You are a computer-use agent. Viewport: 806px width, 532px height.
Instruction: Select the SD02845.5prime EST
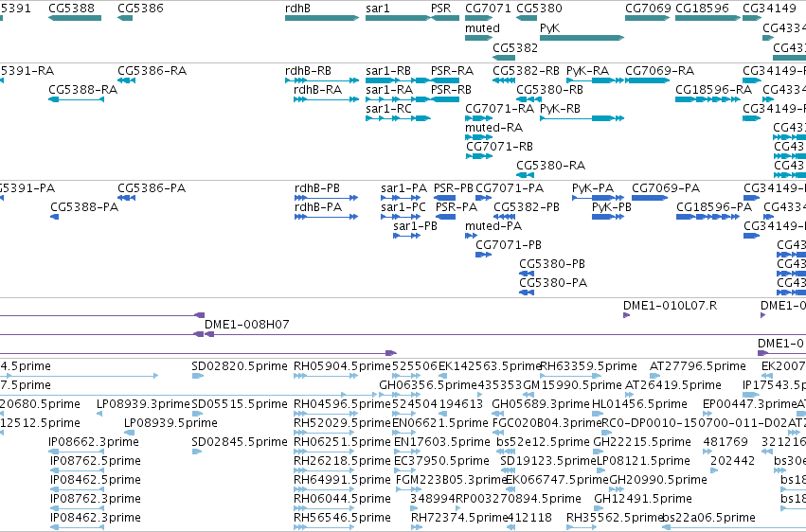(x=197, y=452)
